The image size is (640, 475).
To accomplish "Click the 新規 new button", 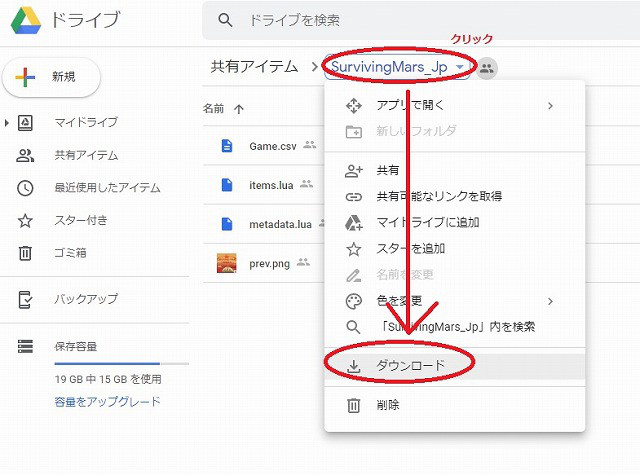I will (51, 77).
